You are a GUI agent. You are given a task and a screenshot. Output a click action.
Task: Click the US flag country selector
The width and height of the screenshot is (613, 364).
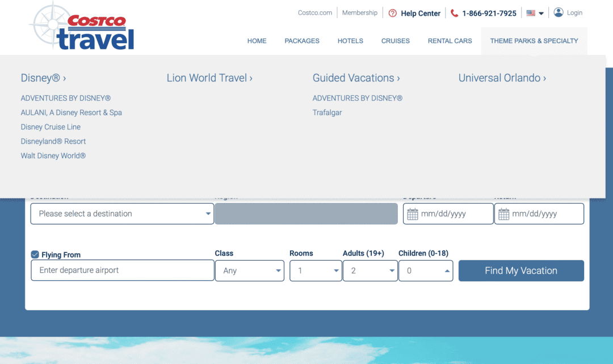tap(535, 13)
